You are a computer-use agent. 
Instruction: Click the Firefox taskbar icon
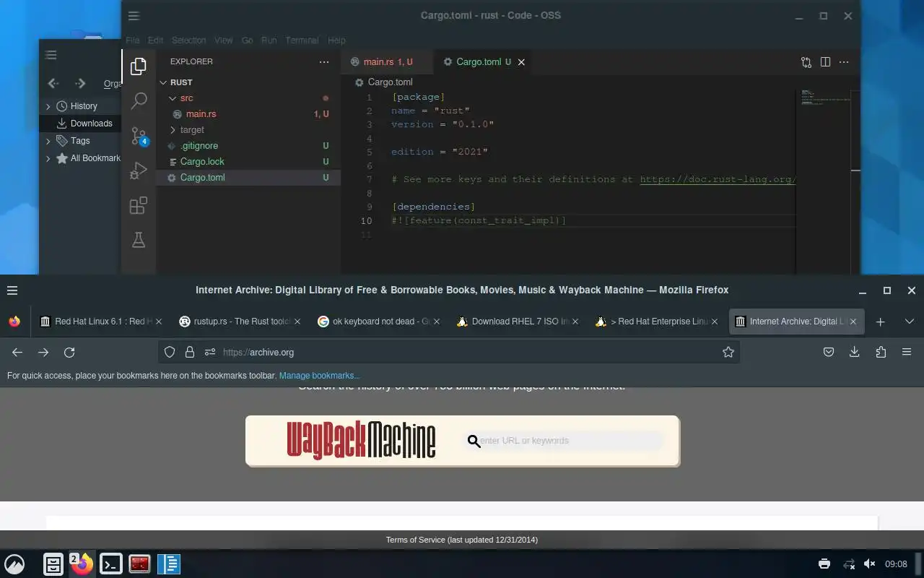pyautogui.click(x=82, y=564)
